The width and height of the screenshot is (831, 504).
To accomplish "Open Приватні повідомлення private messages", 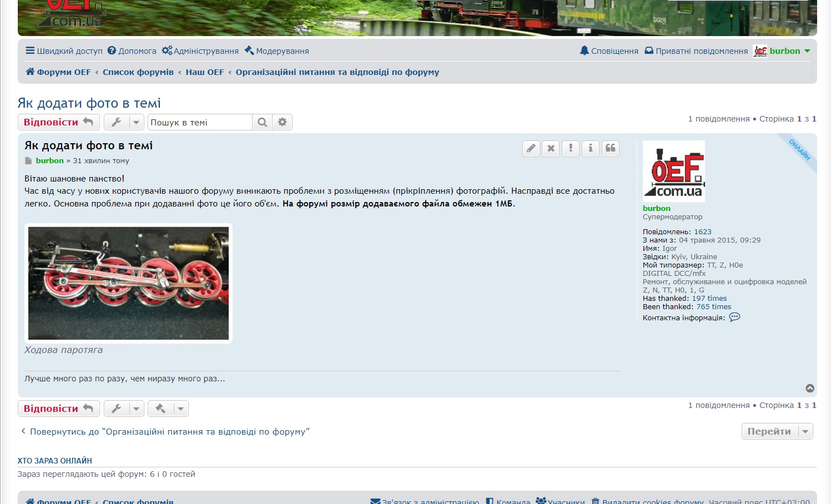I will point(696,51).
